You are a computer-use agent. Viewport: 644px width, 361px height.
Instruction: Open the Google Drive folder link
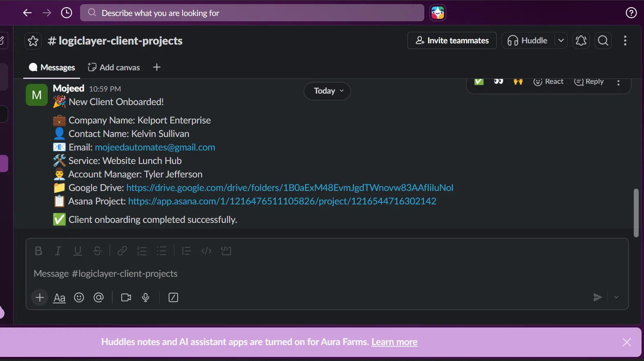[290, 188]
